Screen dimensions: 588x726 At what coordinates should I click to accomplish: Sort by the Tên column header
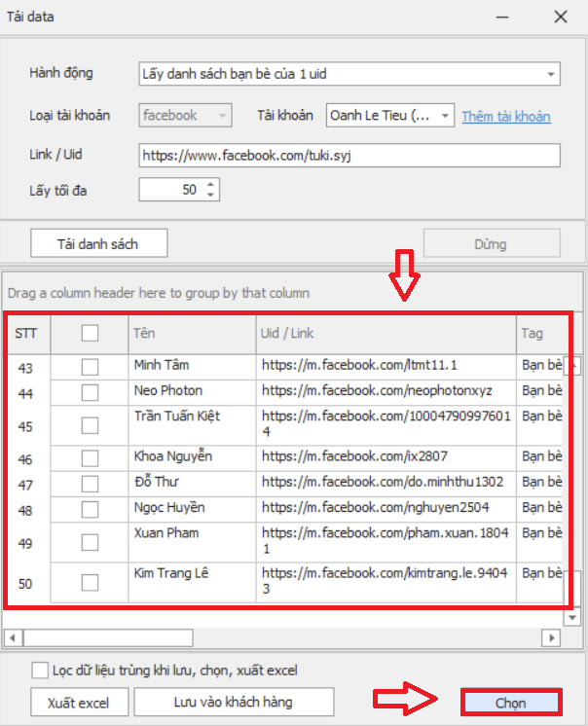click(x=191, y=334)
